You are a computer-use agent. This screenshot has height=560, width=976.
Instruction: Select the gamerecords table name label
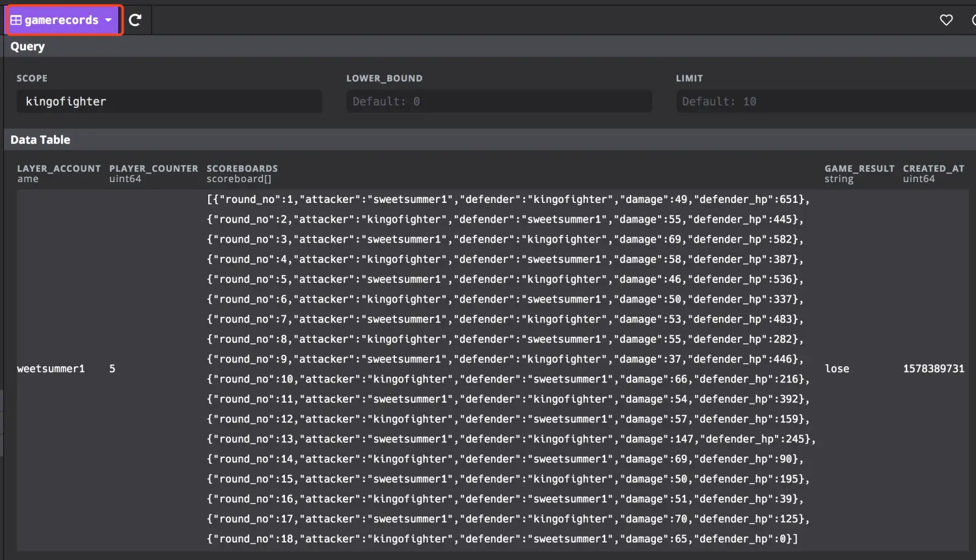(61, 20)
